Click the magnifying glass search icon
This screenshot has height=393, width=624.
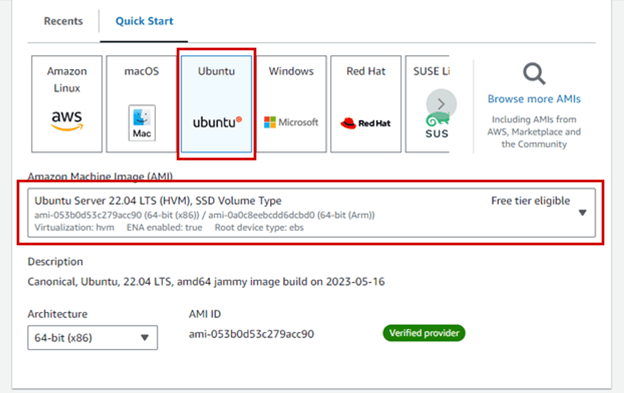point(534,74)
